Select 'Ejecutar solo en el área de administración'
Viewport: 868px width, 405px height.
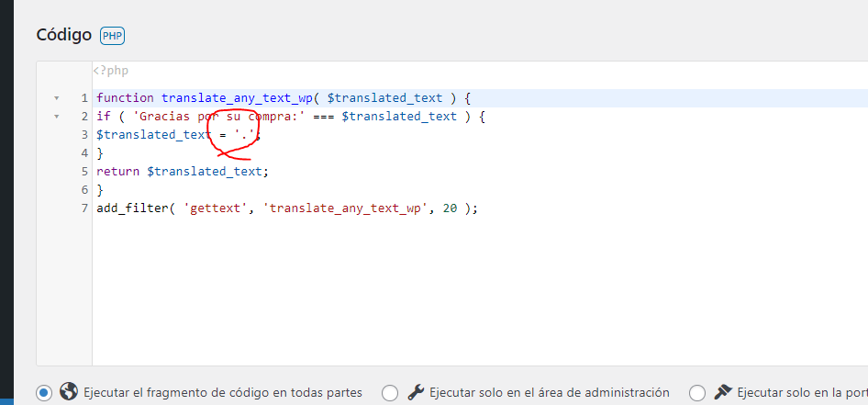click(x=390, y=393)
